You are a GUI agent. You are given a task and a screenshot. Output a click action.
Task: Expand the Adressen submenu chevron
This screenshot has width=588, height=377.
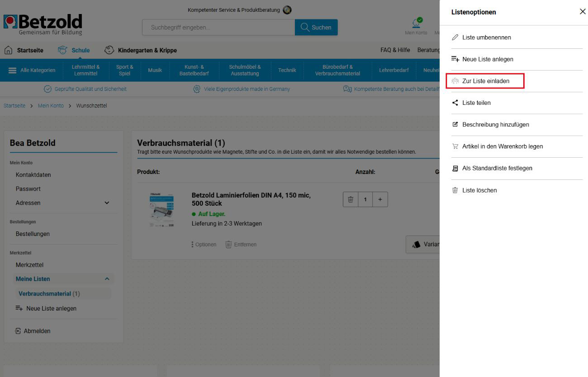pos(107,203)
